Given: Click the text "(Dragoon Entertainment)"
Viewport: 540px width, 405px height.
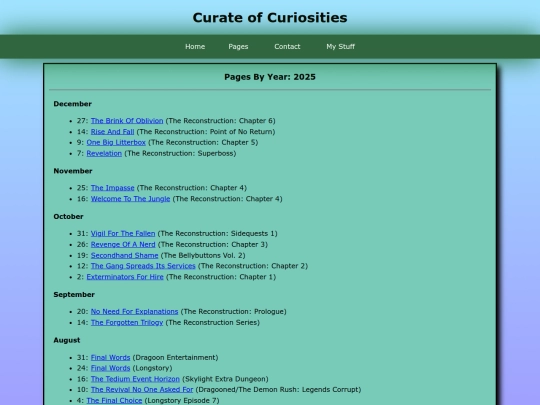Looking at the screenshot, I should coord(175,357).
